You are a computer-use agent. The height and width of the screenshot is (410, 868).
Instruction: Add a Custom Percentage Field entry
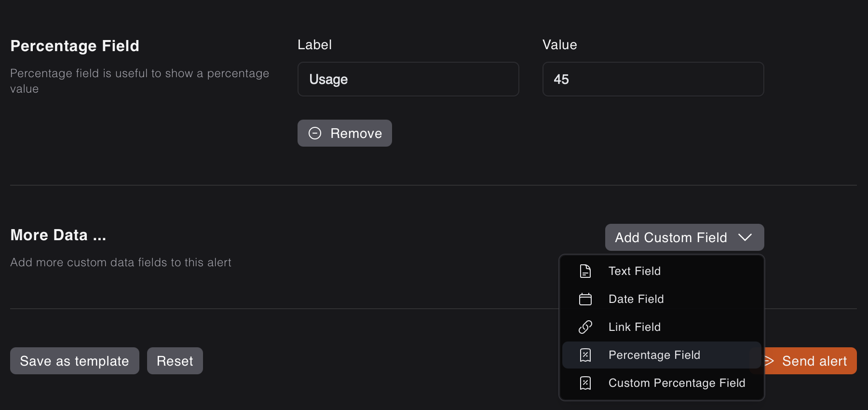point(676,383)
